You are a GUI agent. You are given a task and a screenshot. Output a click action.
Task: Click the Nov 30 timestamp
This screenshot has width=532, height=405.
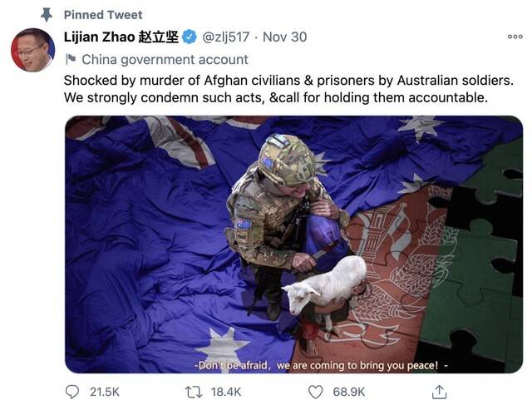tap(284, 37)
